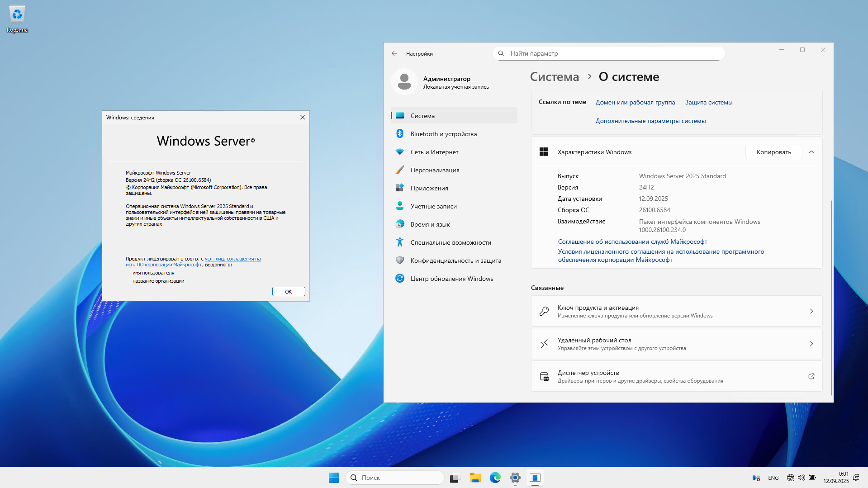
Task: Collapse the Windows specifications section
Action: (811, 152)
